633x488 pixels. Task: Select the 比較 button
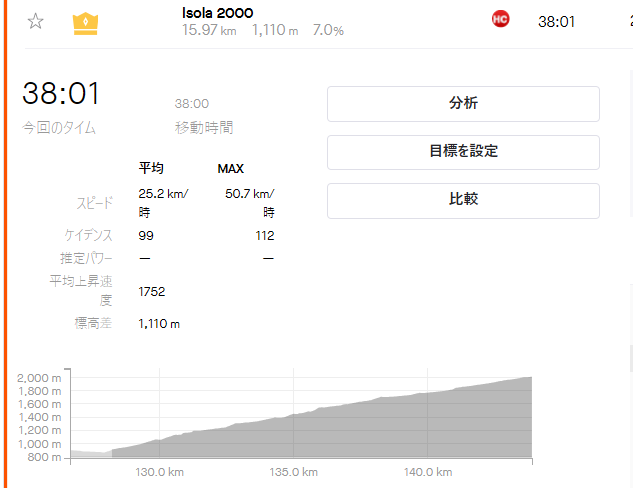tap(463, 200)
